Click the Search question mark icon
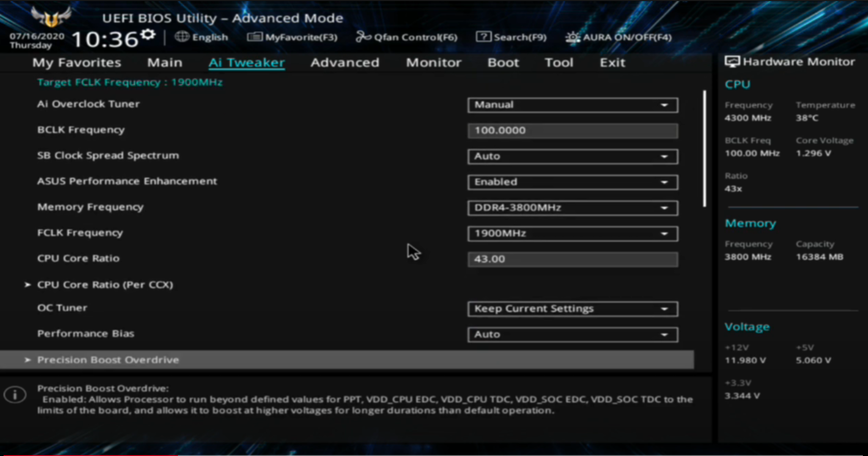The image size is (868, 456). click(483, 37)
